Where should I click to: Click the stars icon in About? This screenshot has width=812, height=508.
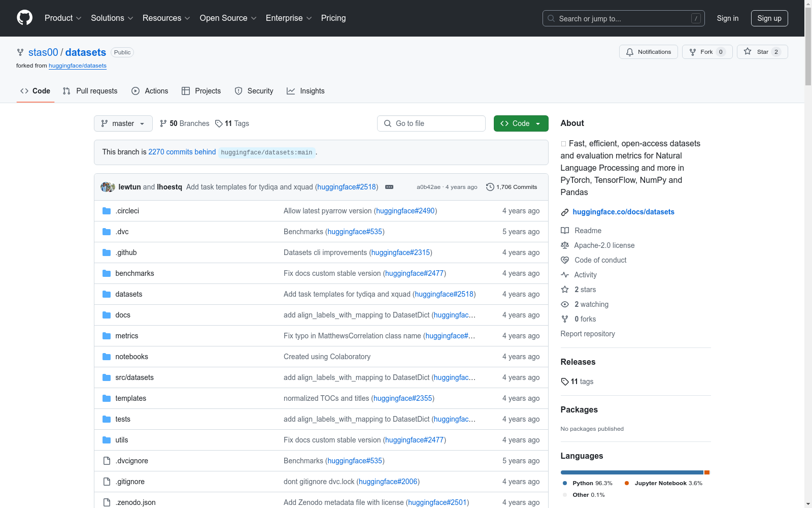click(x=565, y=290)
